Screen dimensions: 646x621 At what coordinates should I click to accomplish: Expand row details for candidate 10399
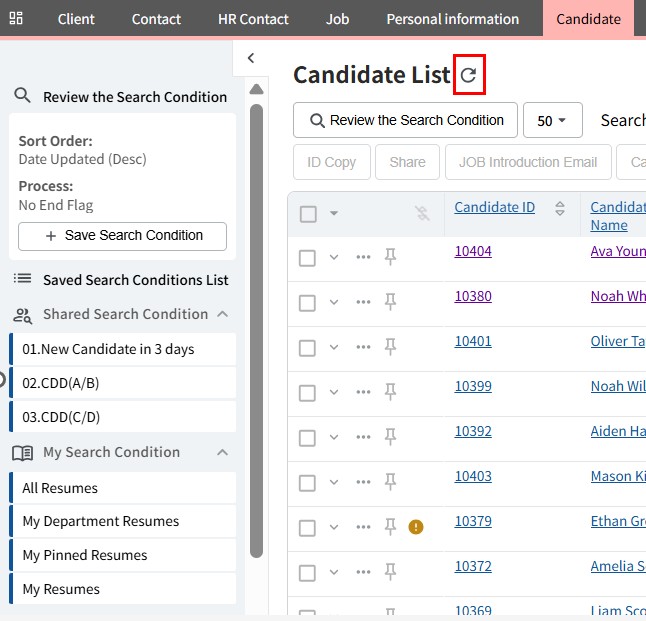tap(334, 392)
